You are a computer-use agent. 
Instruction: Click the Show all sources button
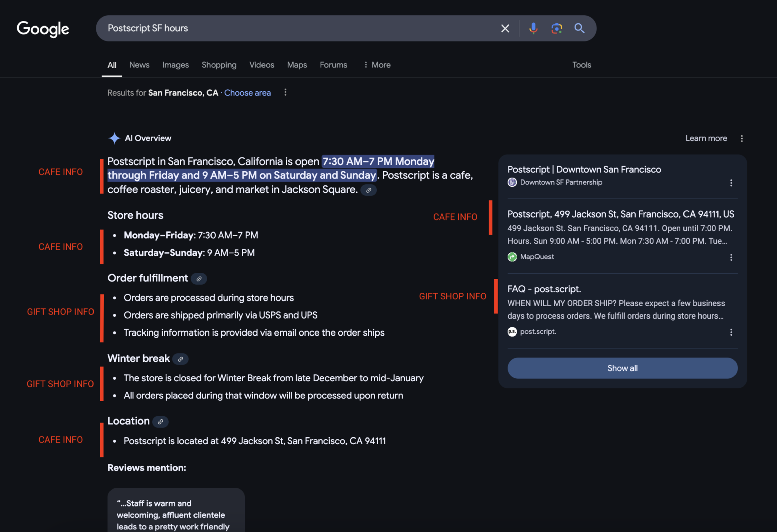point(622,368)
